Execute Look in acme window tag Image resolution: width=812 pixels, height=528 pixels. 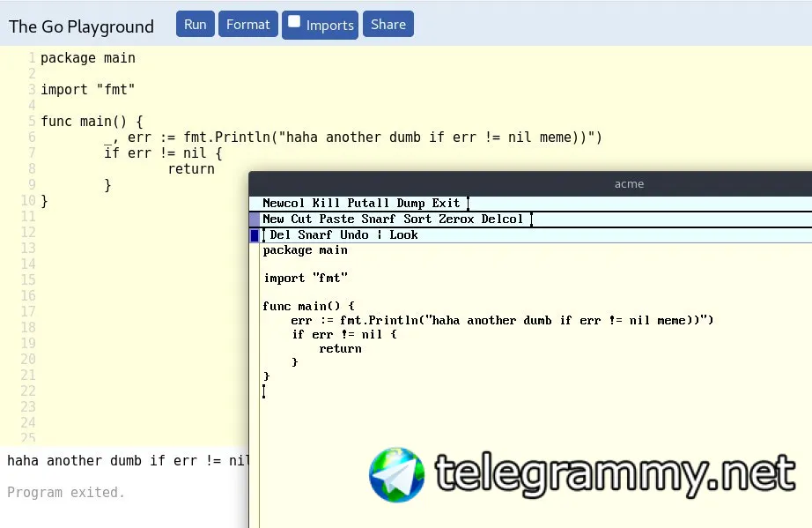(x=403, y=235)
